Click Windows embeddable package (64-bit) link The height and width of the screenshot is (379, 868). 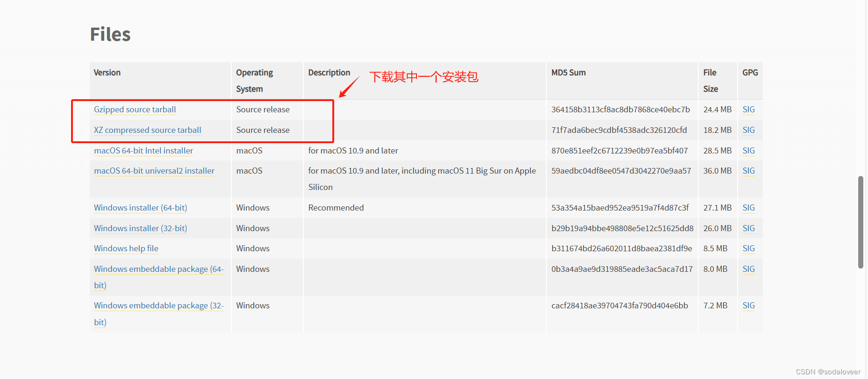click(158, 269)
